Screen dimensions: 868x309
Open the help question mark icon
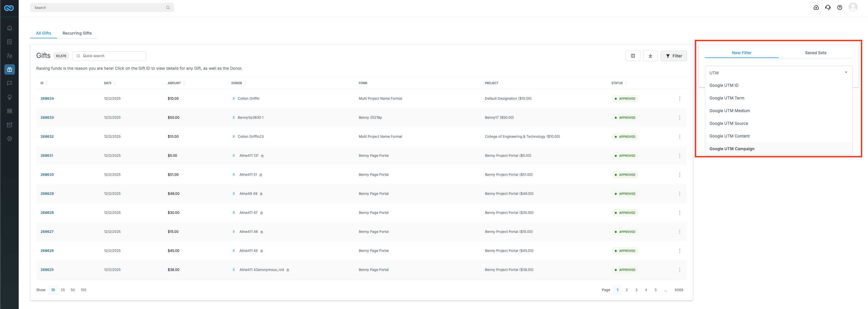click(x=839, y=7)
